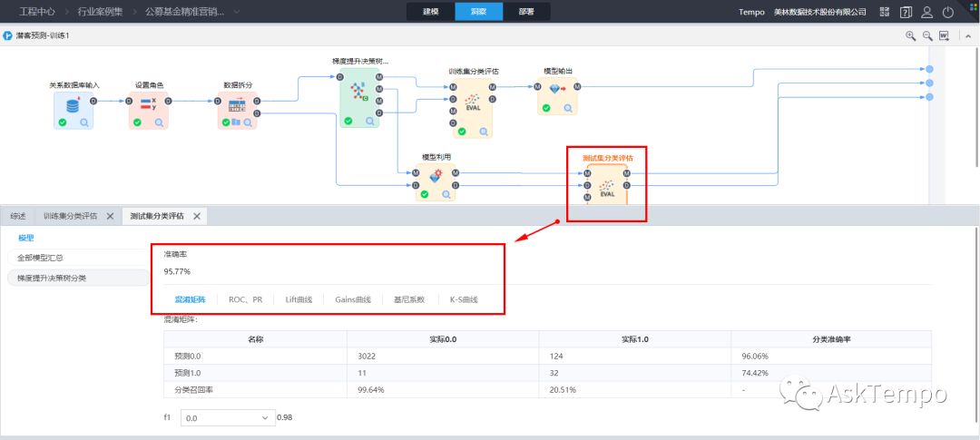980x440 pixels.
Task: Click the 分类准确率 column header
Action: (831, 338)
